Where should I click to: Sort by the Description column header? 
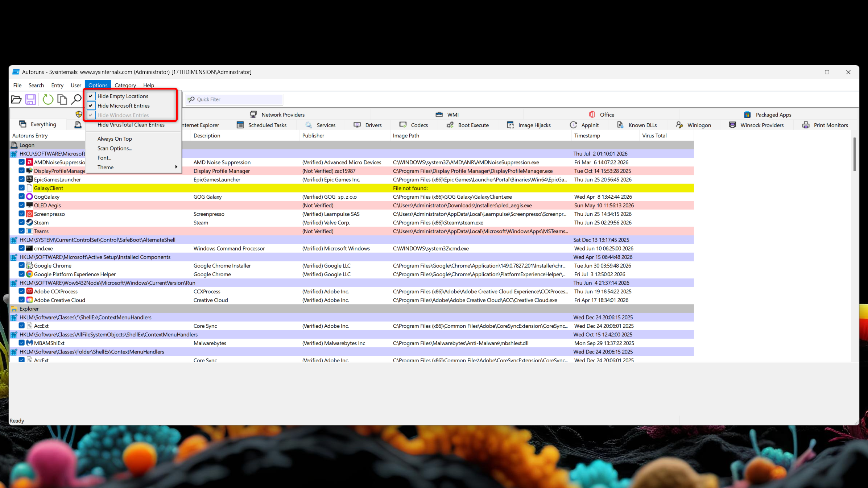[x=245, y=136]
